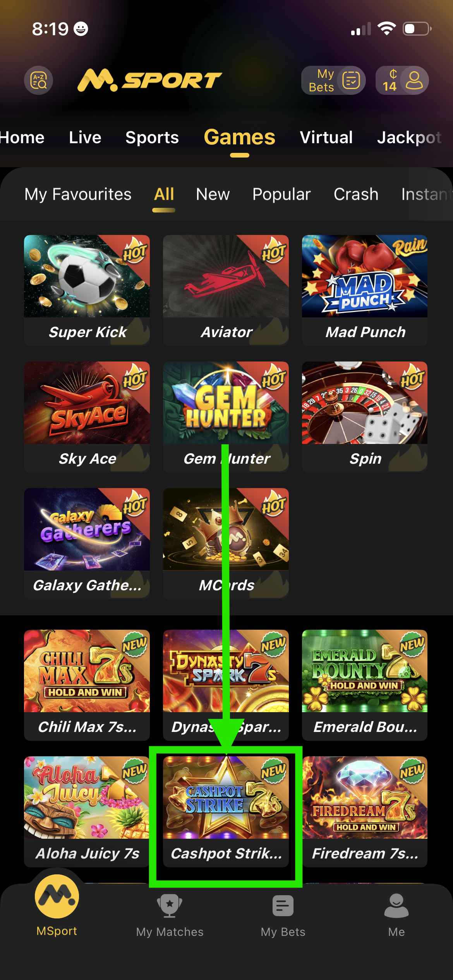Screen dimensions: 453x980
Task: Play the Spin roulette game
Action: (x=365, y=417)
